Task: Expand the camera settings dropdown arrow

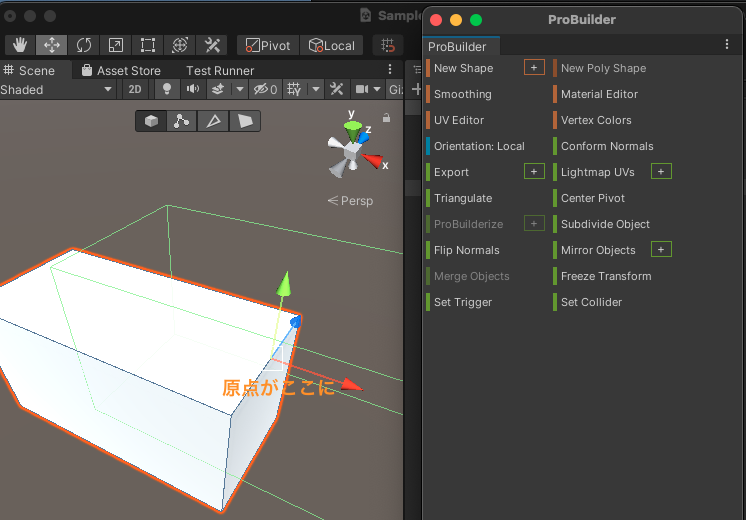Action: [377, 89]
